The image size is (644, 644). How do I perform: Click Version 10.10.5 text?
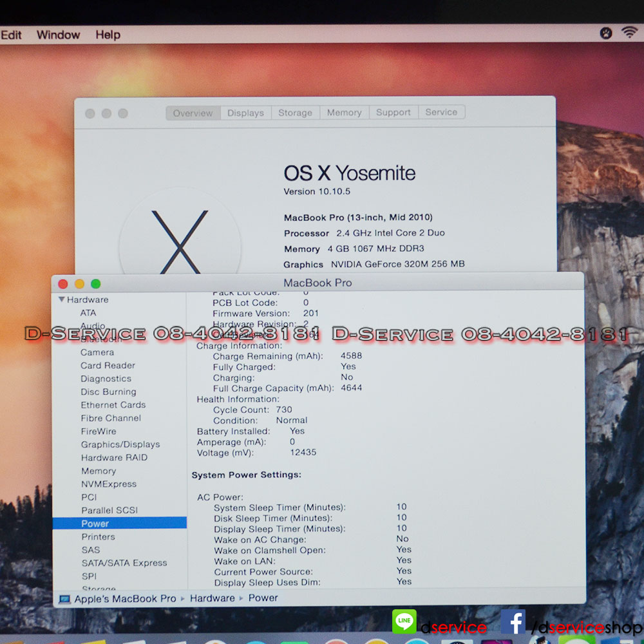tap(317, 191)
